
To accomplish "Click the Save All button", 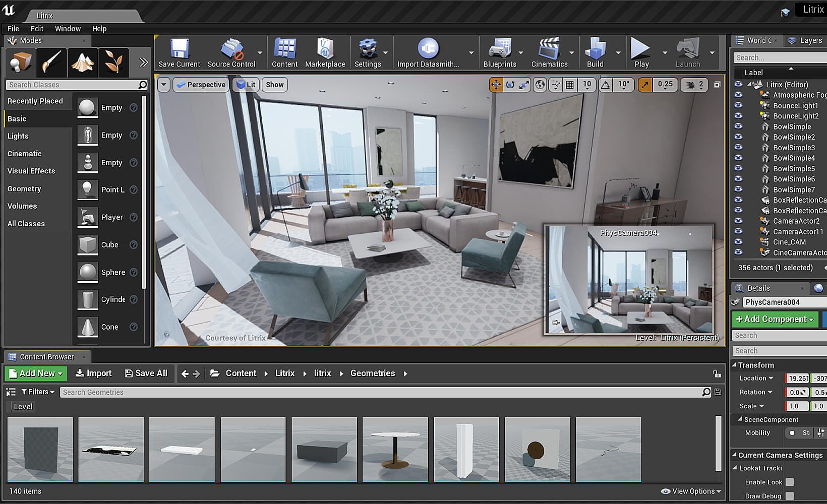I will point(146,373).
